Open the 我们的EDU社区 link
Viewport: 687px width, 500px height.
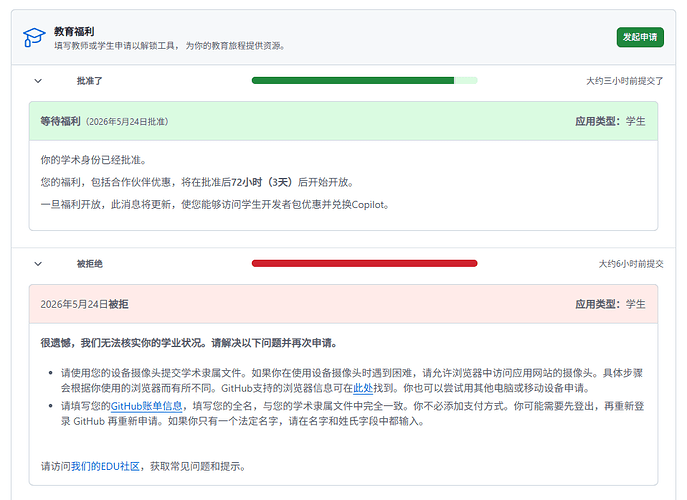point(106,466)
